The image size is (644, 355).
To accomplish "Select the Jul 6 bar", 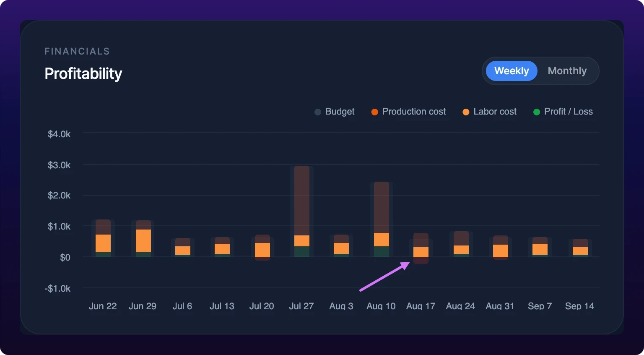I will click(x=183, y=248).
